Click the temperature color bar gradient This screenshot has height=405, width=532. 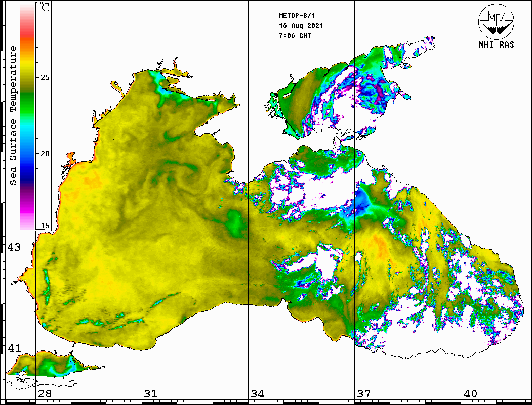[27, 116]
